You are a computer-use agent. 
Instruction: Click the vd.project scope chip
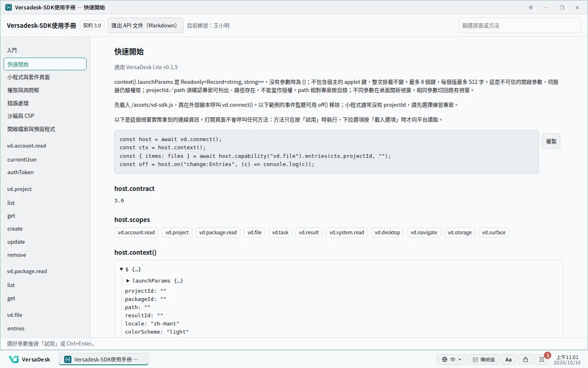177,233
